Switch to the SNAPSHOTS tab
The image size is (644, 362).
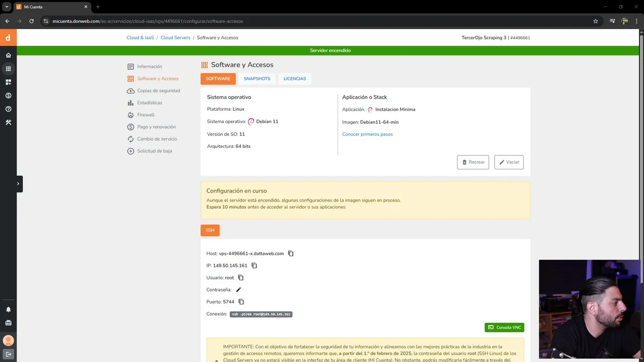[257, 79]
